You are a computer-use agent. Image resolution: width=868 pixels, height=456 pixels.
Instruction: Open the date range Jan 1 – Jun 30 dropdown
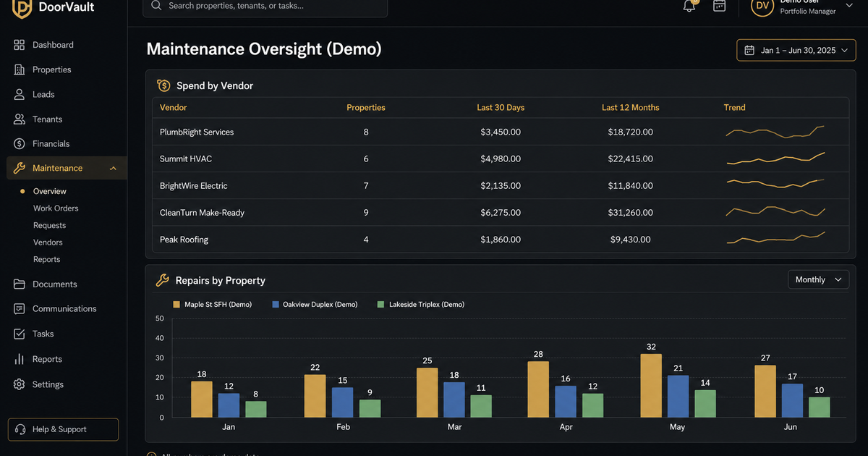coord(796,50)
